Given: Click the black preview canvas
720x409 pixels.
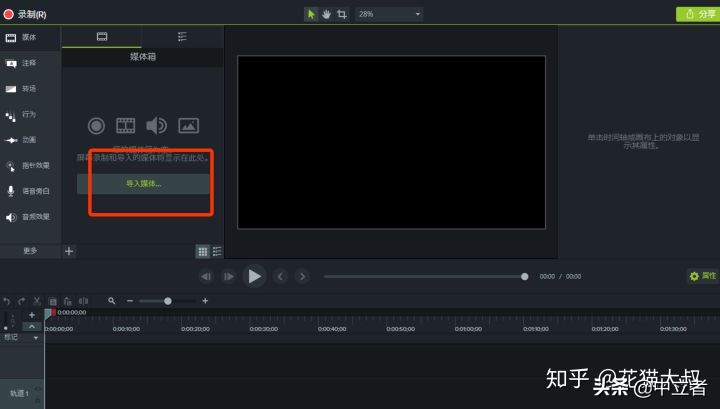Looking at the screenshot, I should 391,142.
